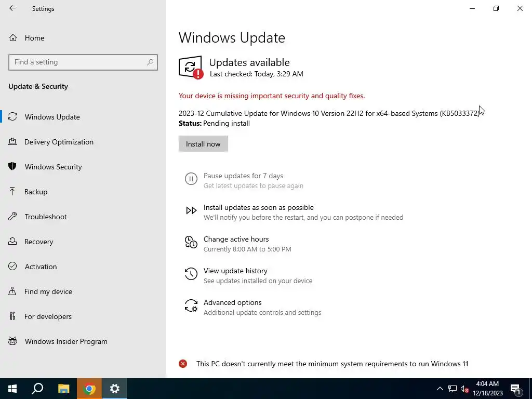The width and height of the screenshot is (532, 399).
Task: Open View update history
Action: [x=235, y=271]
